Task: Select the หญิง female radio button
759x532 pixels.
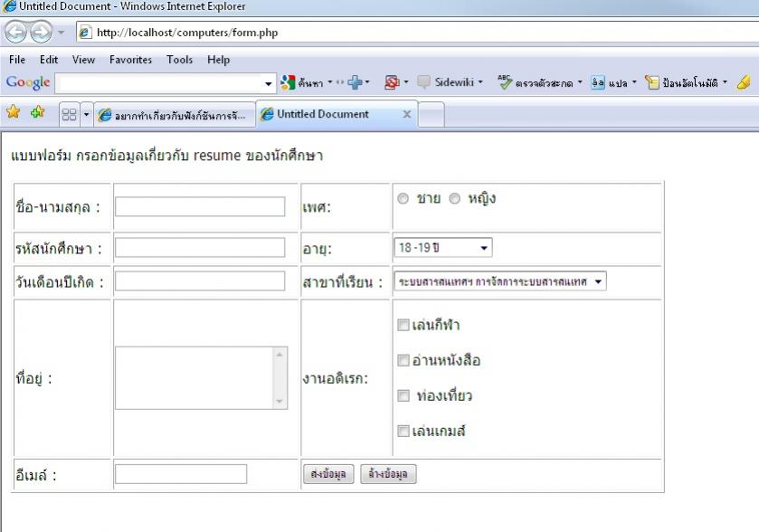Action: click(x=454, y=198)
